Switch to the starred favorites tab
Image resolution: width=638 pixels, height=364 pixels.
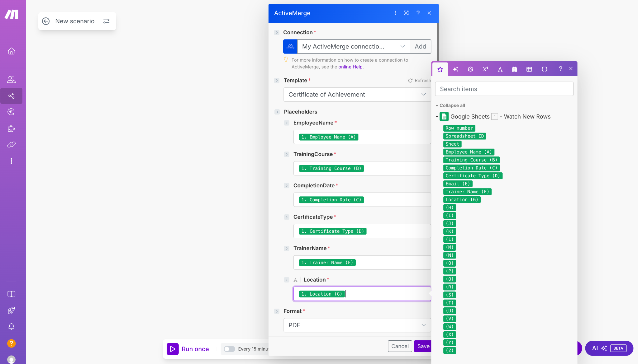[440, 69]
